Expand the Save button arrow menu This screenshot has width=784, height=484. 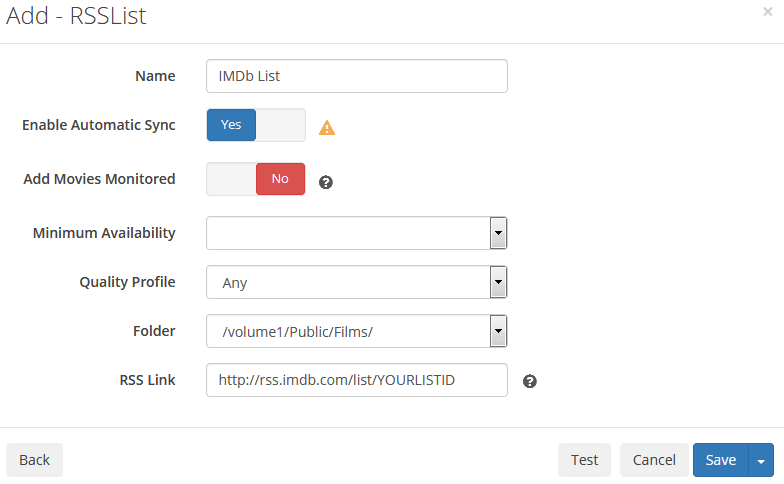[x=761, y=460]
